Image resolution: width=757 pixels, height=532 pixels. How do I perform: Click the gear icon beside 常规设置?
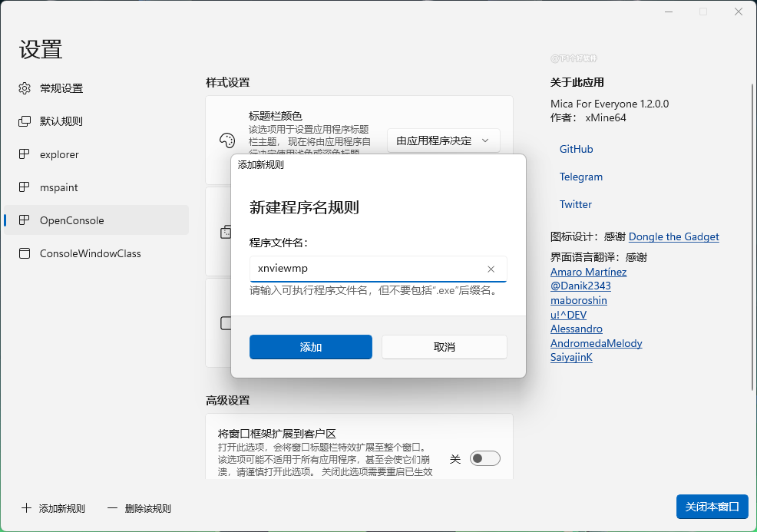pyautogui.click(x=25, y=88)
